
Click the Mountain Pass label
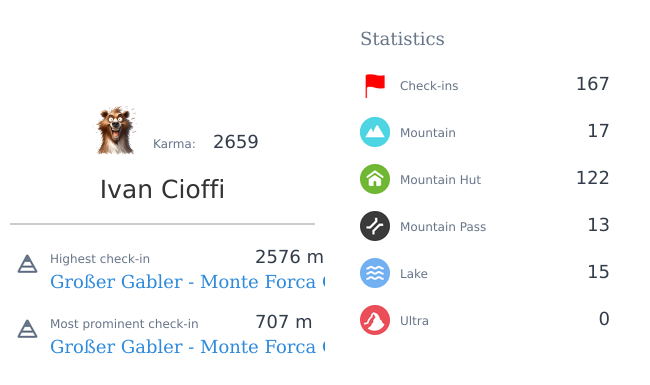[443, 227]
